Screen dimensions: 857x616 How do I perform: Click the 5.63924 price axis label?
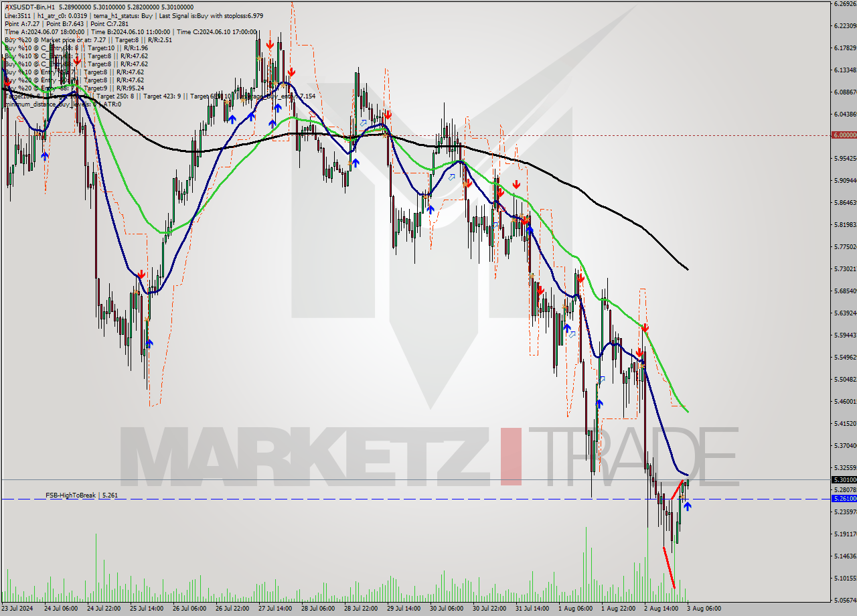(x=846, y=313)
